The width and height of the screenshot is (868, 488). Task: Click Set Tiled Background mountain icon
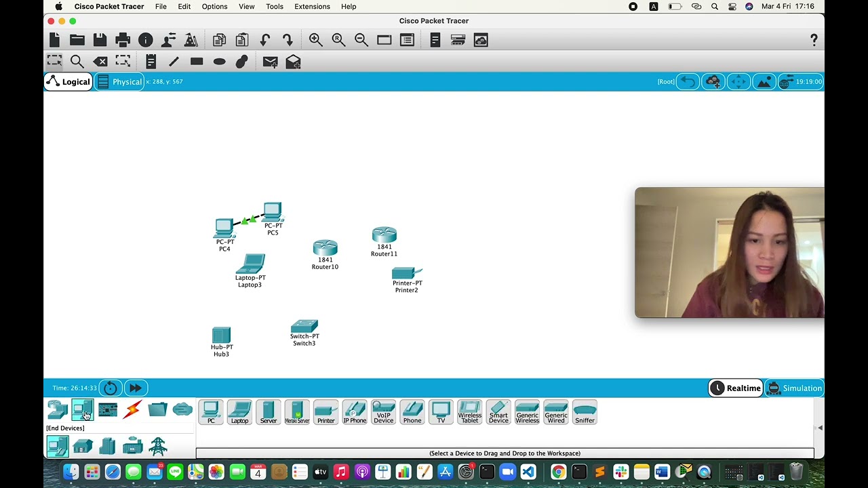764,82
